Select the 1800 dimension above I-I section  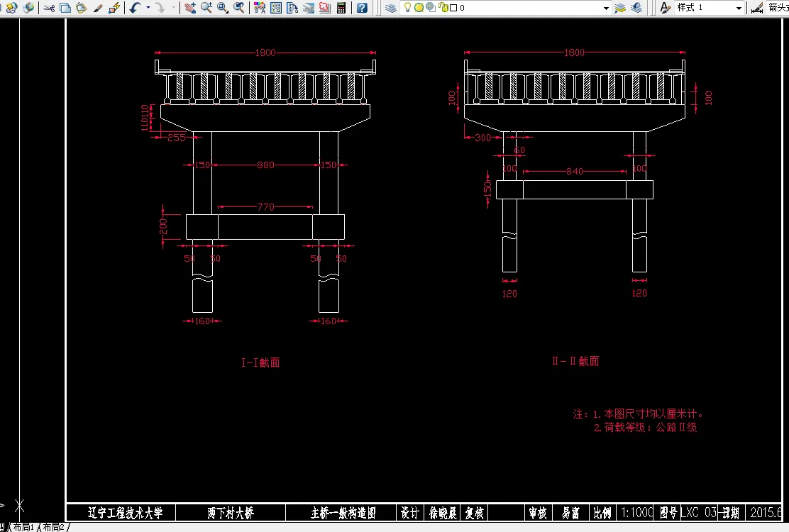click(265, 52)
